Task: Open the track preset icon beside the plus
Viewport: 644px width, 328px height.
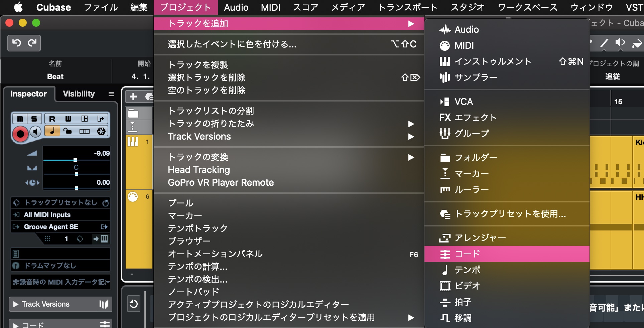Action: pyautogui.click(x=149, y=97)
